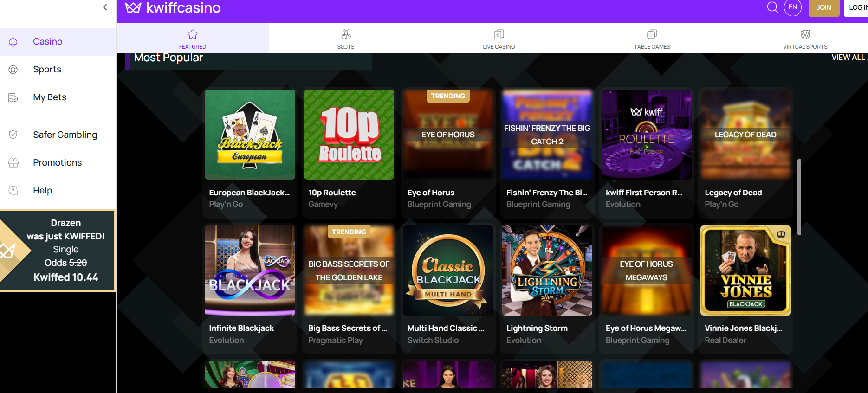
Task: Open the search magnifier icon
Action: 772,7
